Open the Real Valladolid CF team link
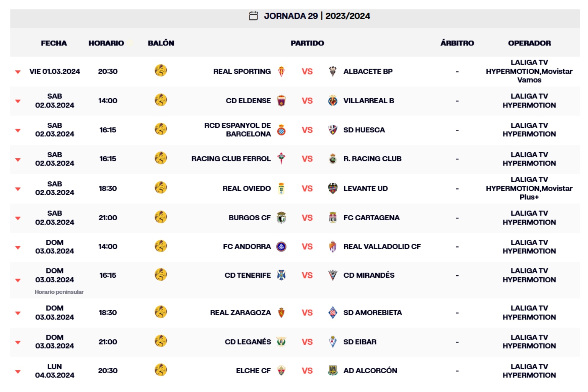 coord(382,246)
